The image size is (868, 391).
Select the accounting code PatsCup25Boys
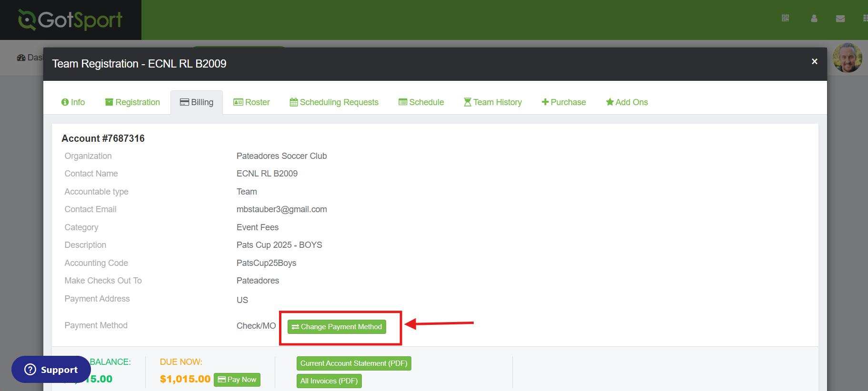pos(267,263)
